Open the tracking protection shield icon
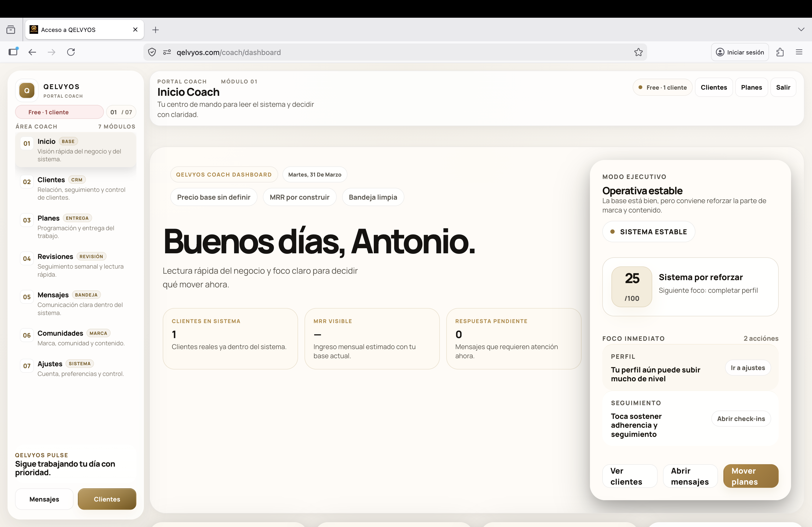This screenshot has width=812, height=527. pyautogui.click(x=151, y=52)
